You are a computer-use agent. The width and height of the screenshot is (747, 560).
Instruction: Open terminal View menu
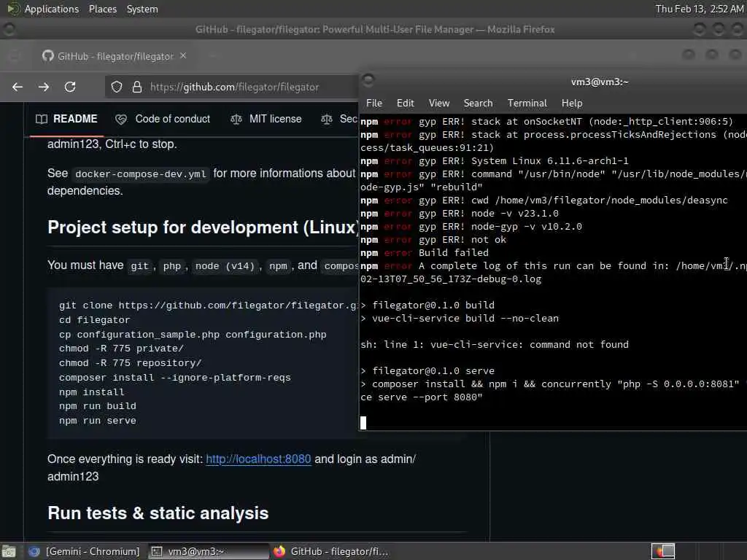(x=438, y=103)
